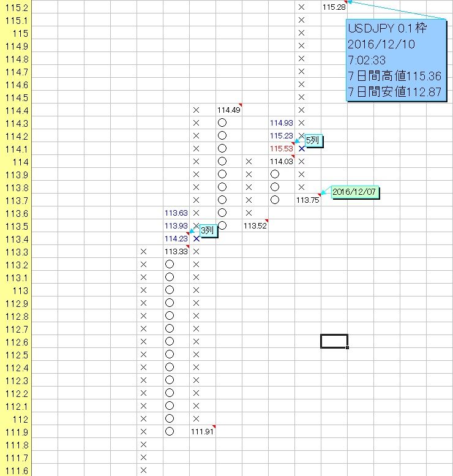
Task: Click the price label 115.2 in yellow column
Action: tap(17, 7)
